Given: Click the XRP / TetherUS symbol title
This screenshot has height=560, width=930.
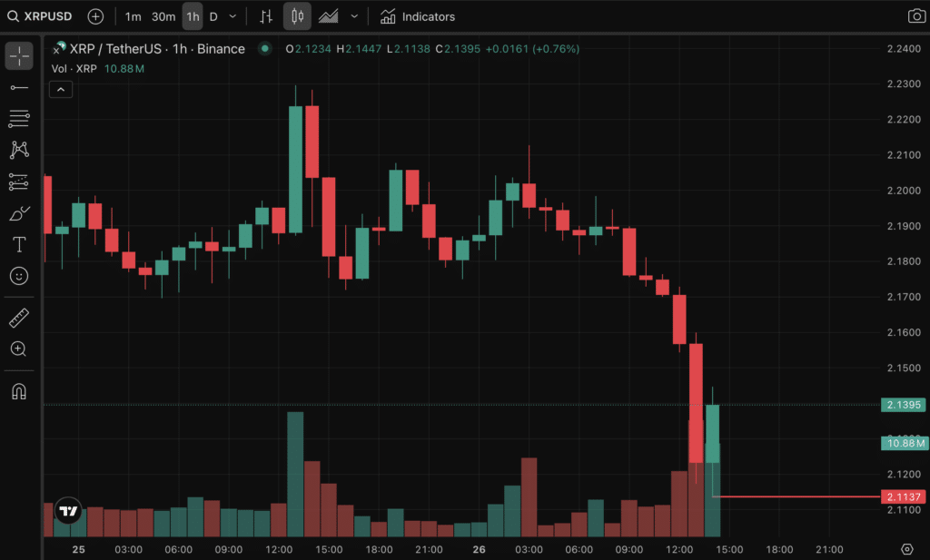Looking at the screenshot, I should click(x=157, y=49).
